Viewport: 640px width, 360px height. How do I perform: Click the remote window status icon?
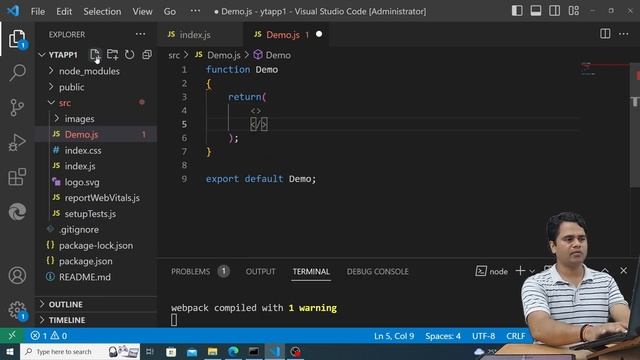coord(12,336)
